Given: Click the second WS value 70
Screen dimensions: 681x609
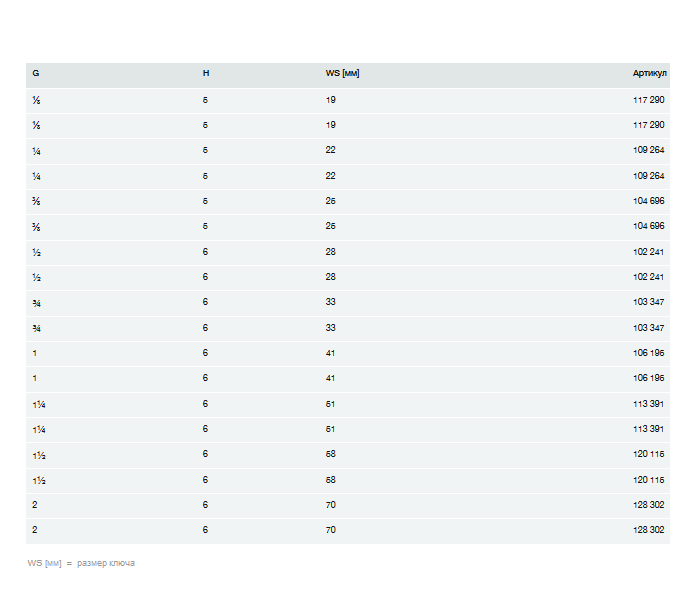Looking at the screenshot, I should [330, 530].
